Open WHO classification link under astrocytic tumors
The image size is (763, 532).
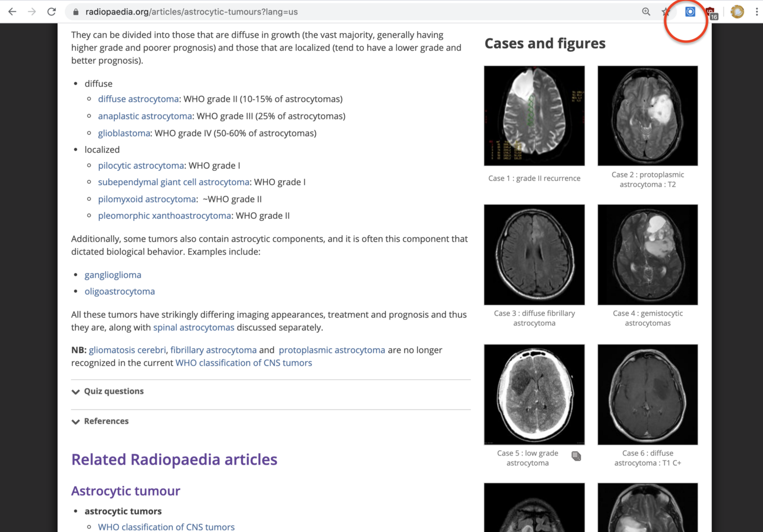point(166,527)
